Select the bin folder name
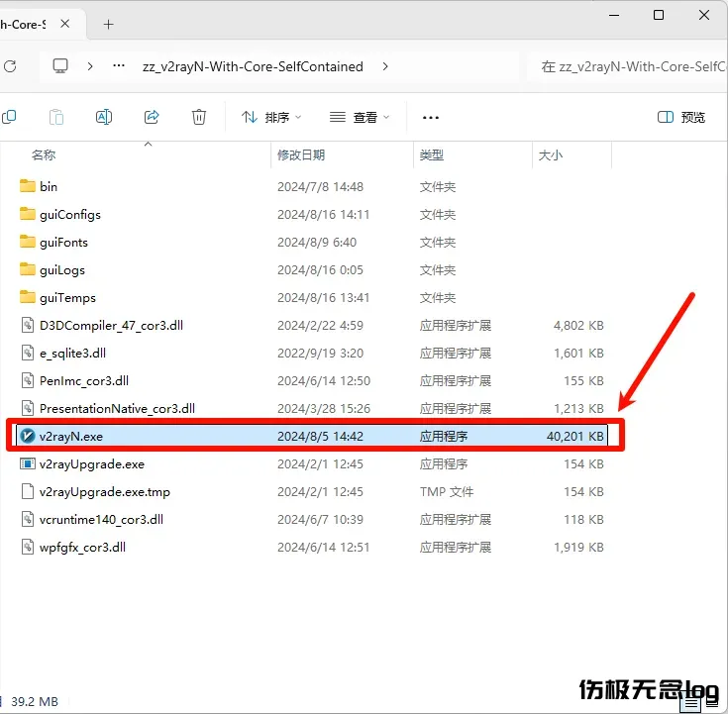 (49, 186)
